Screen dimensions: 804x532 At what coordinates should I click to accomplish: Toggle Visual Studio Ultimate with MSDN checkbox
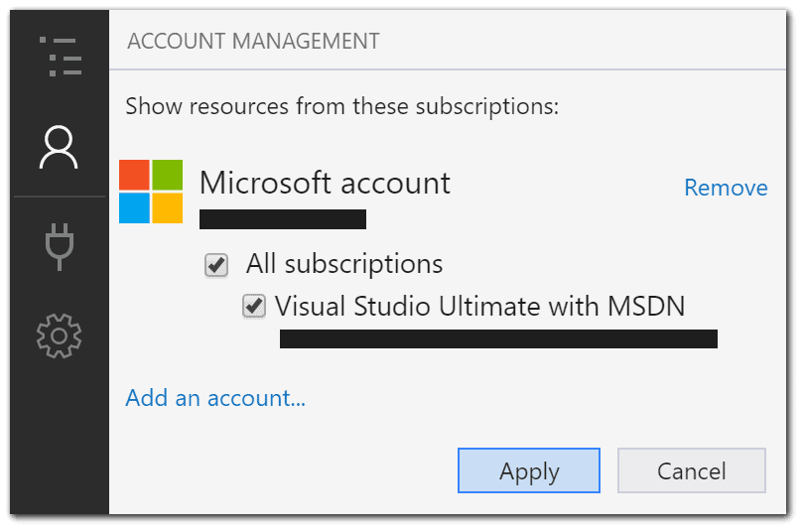[x=254, y=307]
